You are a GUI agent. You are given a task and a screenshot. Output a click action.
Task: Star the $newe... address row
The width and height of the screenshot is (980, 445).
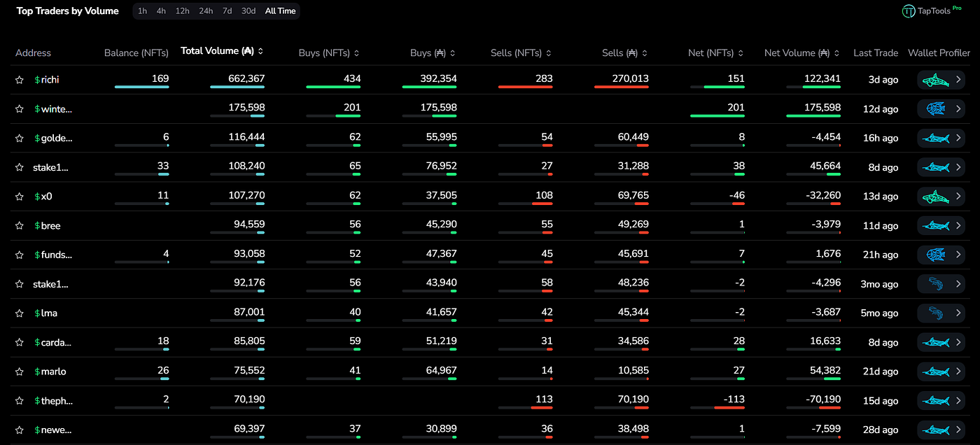coord(20,430)
